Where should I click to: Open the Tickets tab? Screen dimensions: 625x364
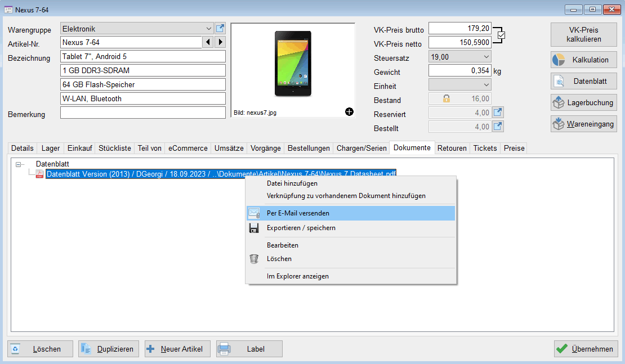[x=485, y=148]
